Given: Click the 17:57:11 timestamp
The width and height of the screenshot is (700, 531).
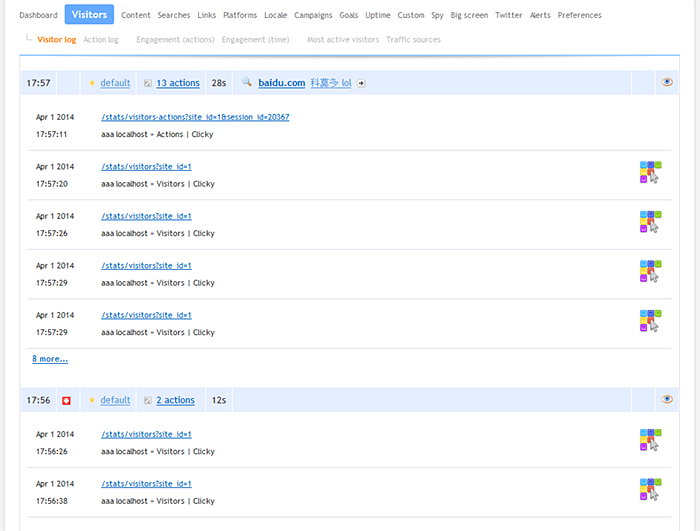Looking at the screenshot, I should click(51, 134).
